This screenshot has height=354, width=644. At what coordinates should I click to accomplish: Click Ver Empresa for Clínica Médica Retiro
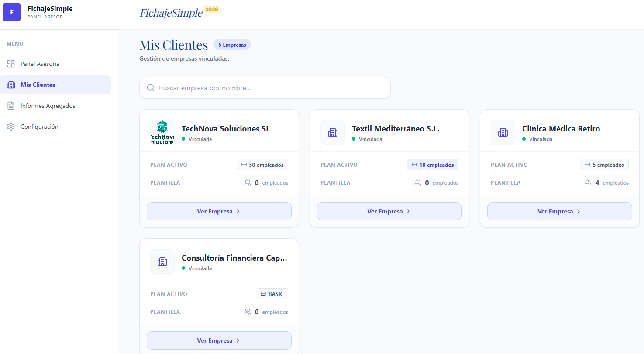[x=559, y=211]
